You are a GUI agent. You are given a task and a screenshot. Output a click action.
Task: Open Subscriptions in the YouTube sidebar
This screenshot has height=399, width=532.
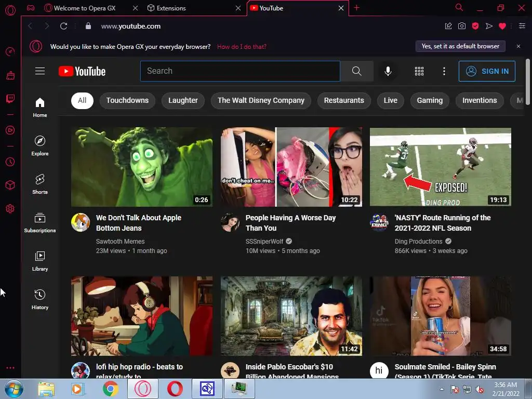40,222
